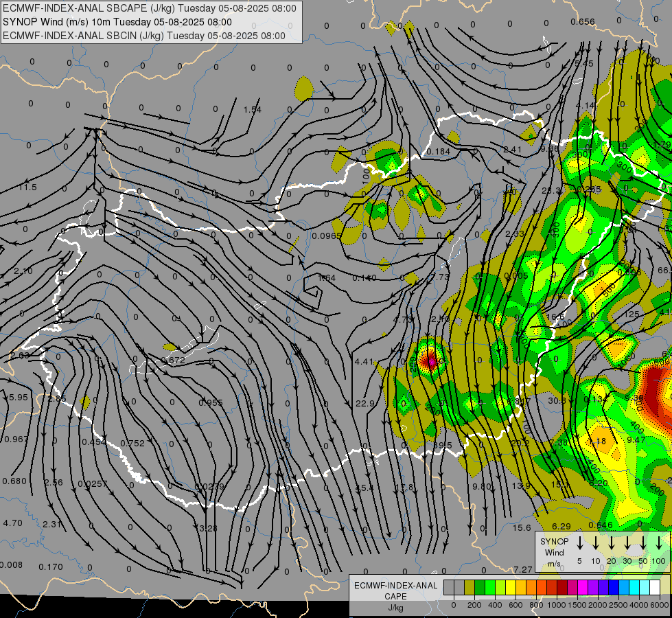Click the map value 0.454

pos(94,442)
